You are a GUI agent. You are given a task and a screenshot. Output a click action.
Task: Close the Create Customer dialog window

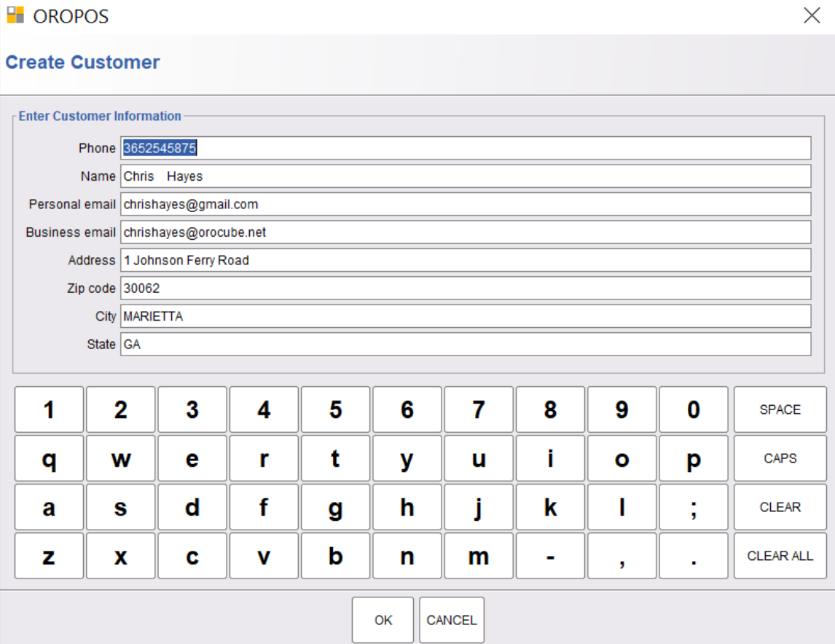(x=812, y=15)
